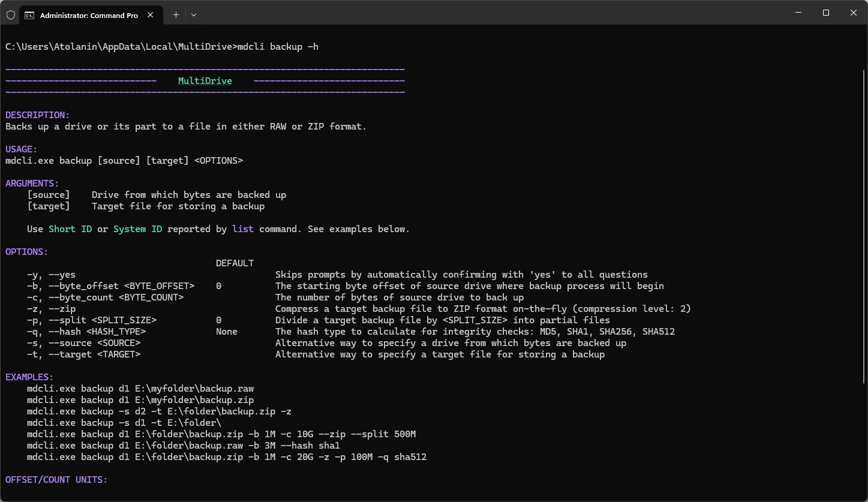Click the default value 'None' for hash

(x=227, y=332)
